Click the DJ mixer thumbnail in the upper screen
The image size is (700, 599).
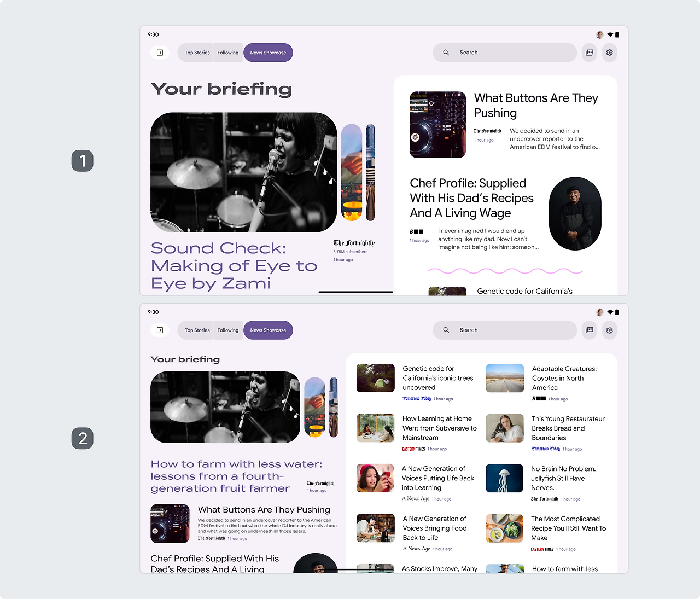(x=437, y=125)
